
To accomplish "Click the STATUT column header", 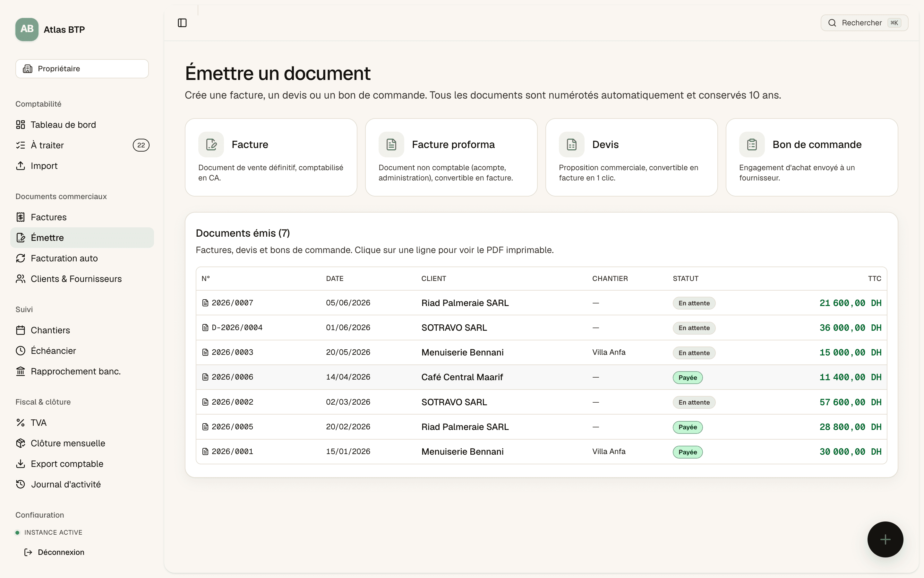I will [685, 279].
